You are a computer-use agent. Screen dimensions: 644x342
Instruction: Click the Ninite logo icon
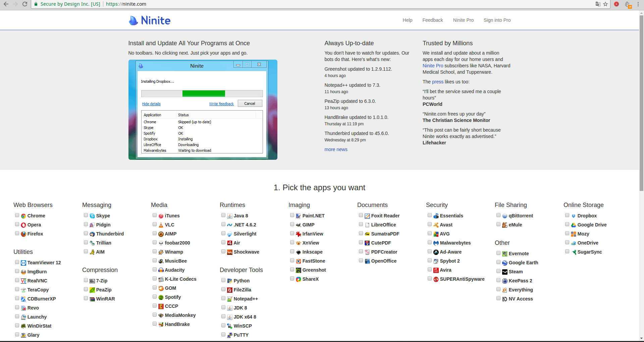click(133, 20)
